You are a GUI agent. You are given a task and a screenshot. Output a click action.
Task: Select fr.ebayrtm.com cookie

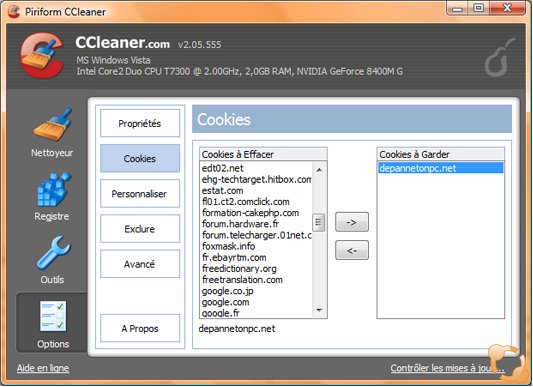[x=234, y=257]
